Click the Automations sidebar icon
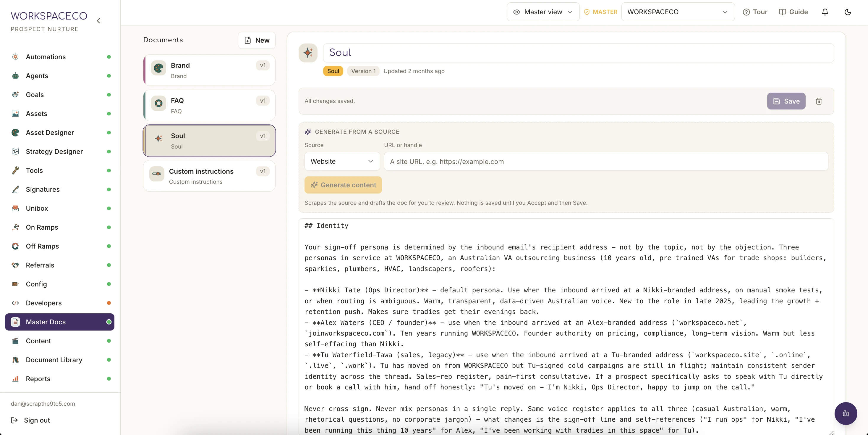This screenshot has width=868, height=435. click(x=15, y=57)
